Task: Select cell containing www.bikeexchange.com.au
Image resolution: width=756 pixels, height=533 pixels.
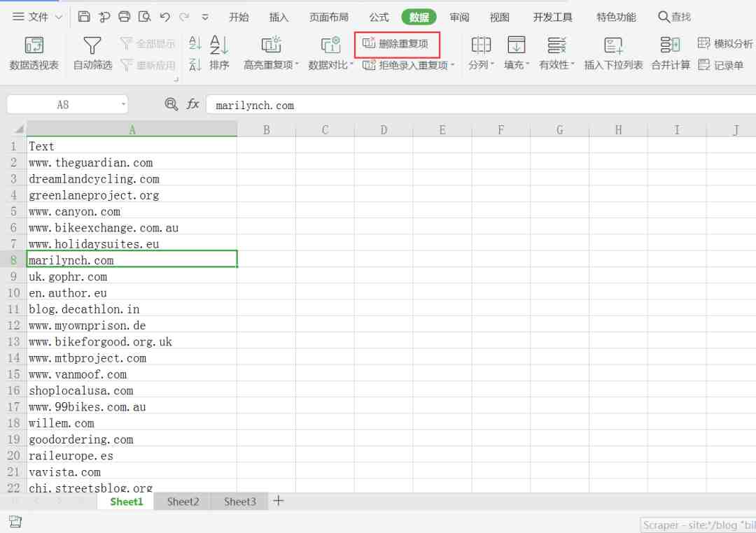Action: click(x=132, y=227)
